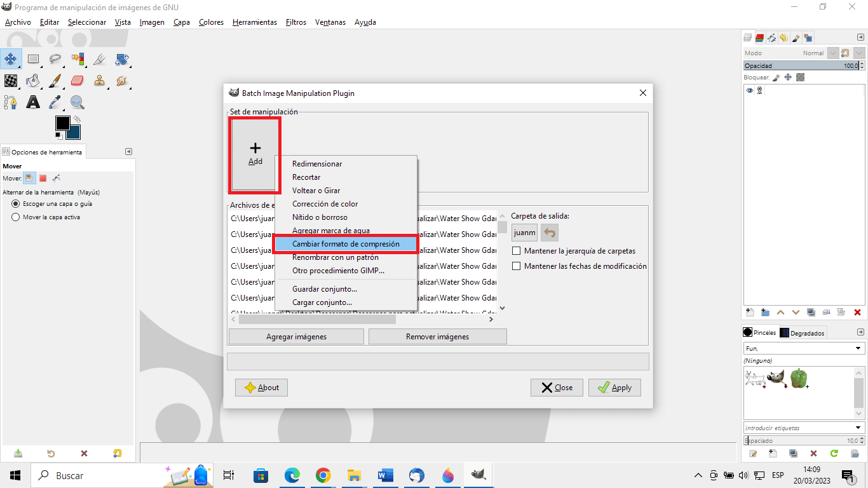Click the About button
Screen dimensions: 868x488
(261, 388)
